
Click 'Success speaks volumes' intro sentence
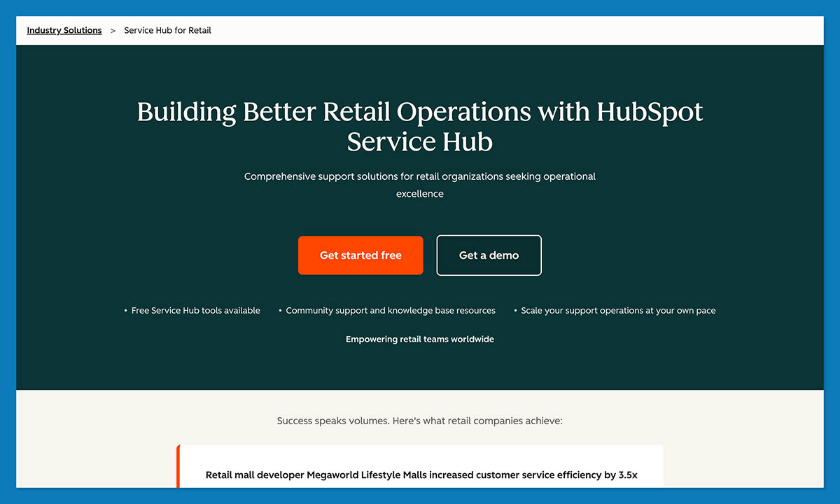tap(420, 421)
